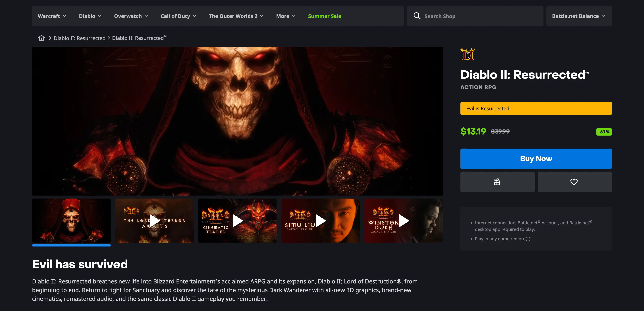The image size is (644, 311).
Task: Click the Evil has survived heading
Action: [80, 264]
